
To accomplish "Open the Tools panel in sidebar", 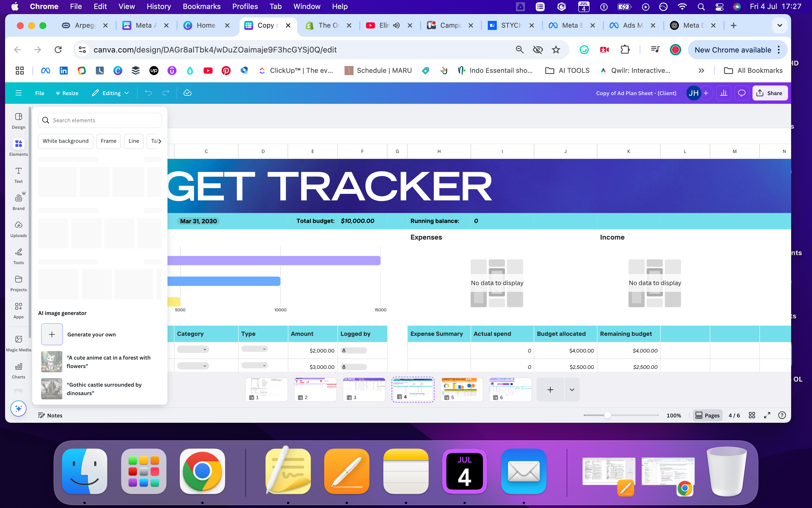I will [x=18, y=256].
